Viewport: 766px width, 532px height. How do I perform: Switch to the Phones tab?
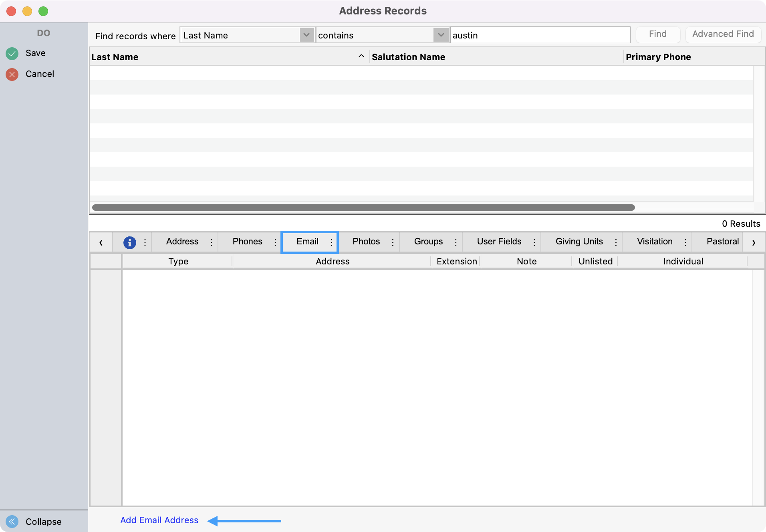click(x=247, y=242)
